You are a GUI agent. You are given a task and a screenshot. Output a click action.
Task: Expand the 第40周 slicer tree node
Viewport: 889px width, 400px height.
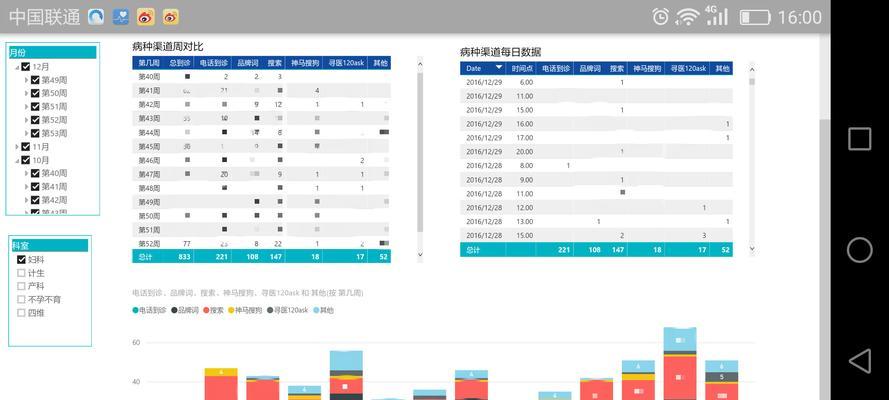[x=27, y=173]
